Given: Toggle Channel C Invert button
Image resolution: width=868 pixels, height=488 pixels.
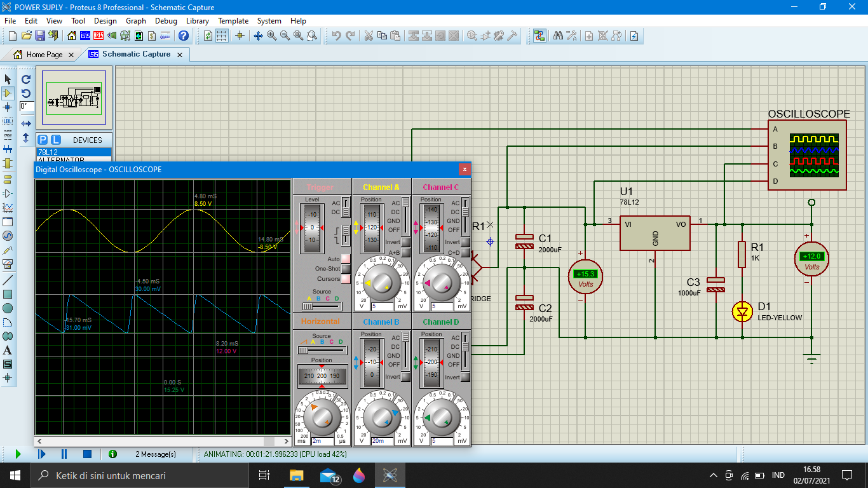Looking at the screenshot, I should point(465,242).
